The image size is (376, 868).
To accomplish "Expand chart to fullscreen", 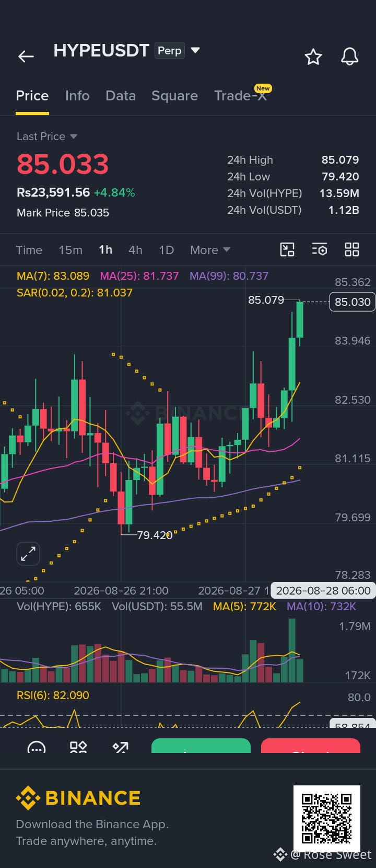I will (28, 553).
